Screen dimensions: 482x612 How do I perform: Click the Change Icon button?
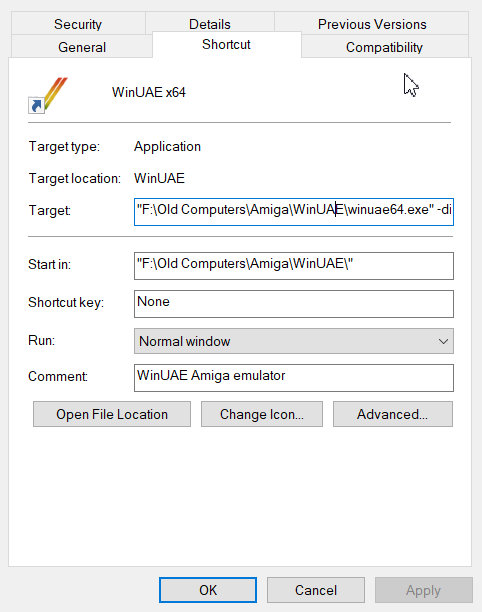[262, 414]
